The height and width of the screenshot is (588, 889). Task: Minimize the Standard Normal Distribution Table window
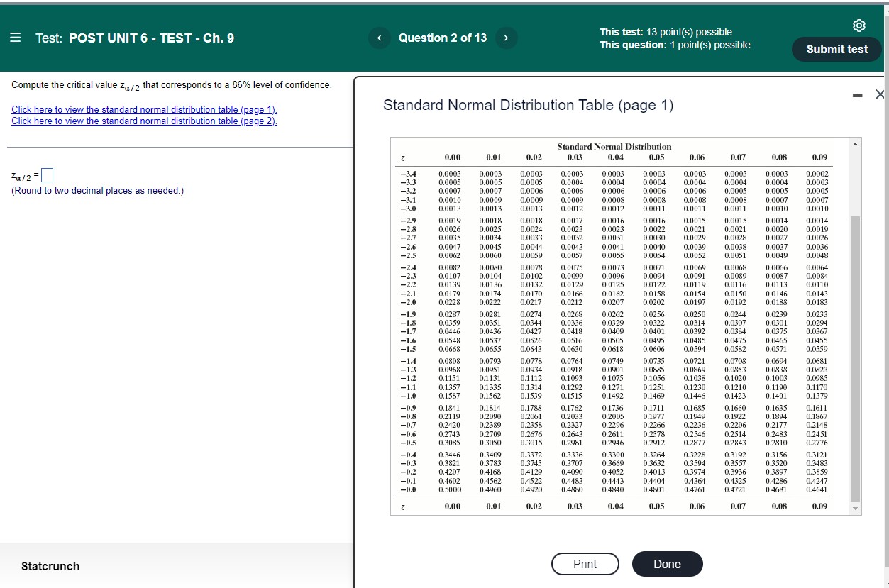tap(858, 93)
